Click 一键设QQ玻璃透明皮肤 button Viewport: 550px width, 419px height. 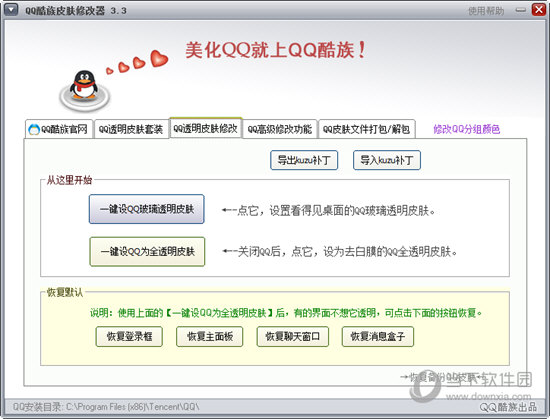(147, 209)
